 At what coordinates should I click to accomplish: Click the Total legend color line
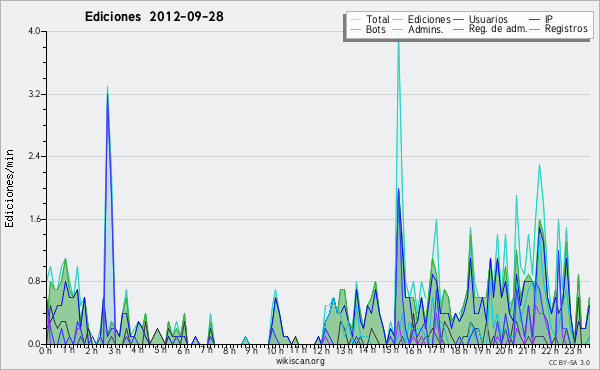[x=355, y=20]
